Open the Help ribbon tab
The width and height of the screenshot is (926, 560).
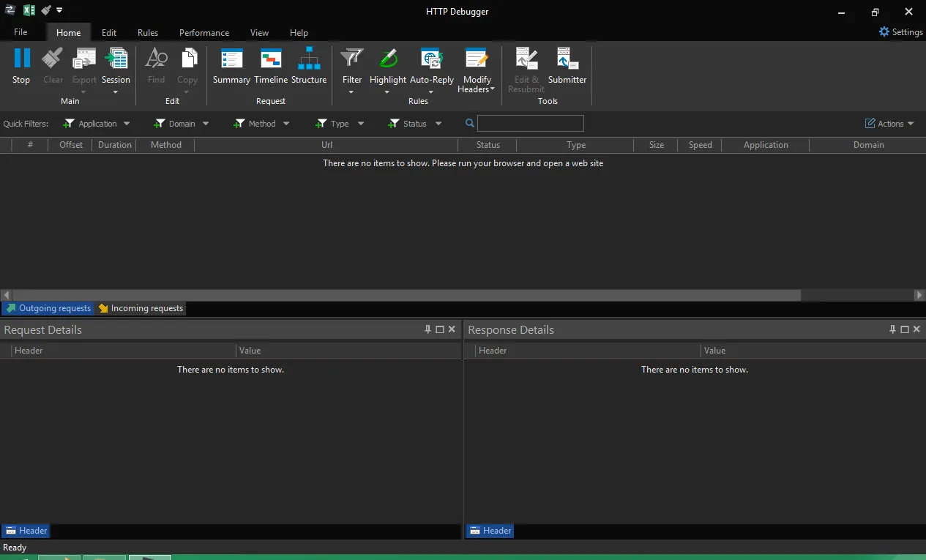(299, 32)
